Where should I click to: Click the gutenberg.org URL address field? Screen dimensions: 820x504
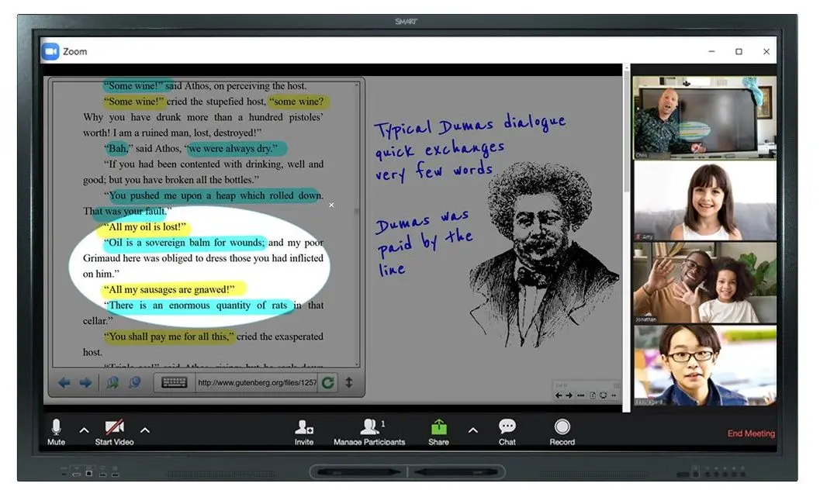pos(256,382)
